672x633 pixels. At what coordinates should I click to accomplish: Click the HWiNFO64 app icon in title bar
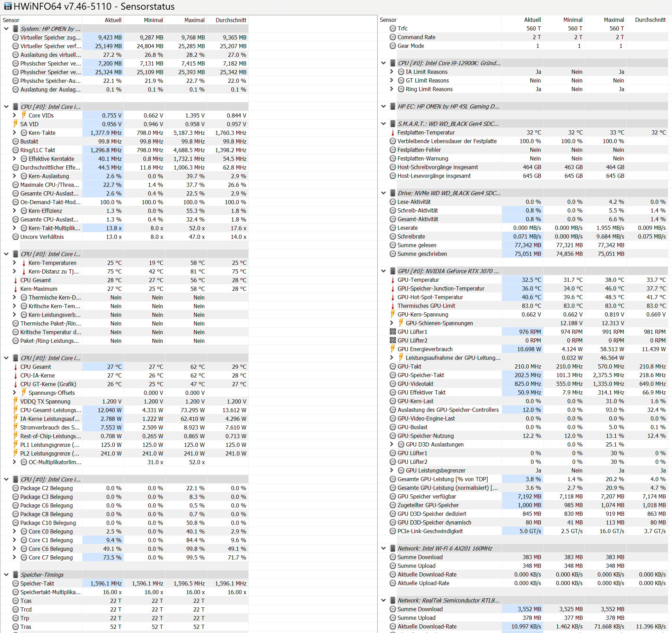point(8,6)
